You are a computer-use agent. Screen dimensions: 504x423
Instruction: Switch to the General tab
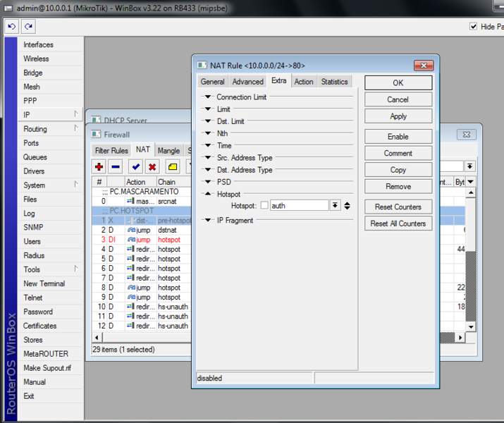pyautogui.click(x=212, y=82)
